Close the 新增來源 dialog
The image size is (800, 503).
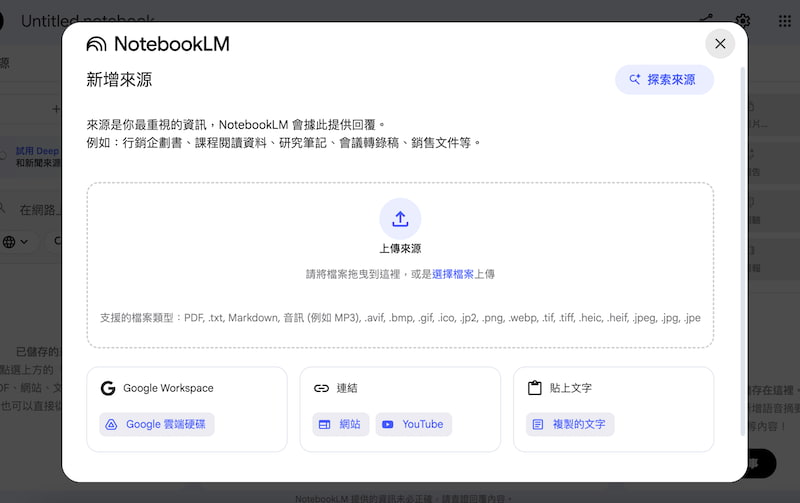(720, 44)
